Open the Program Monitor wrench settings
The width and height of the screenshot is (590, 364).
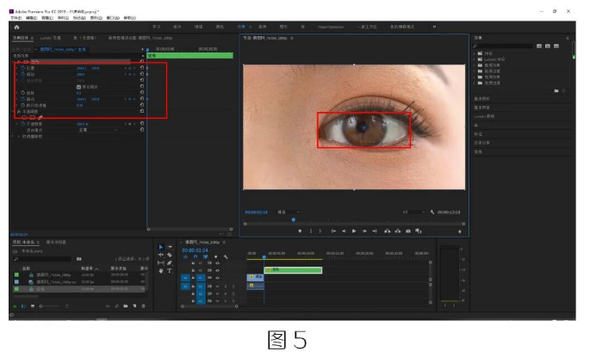[432, 212]
